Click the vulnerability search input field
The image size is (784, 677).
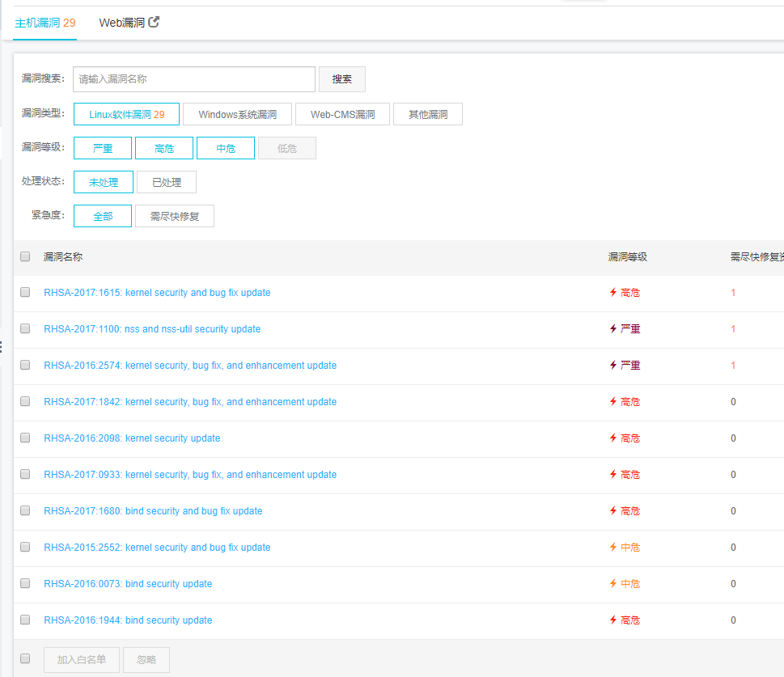193,78
